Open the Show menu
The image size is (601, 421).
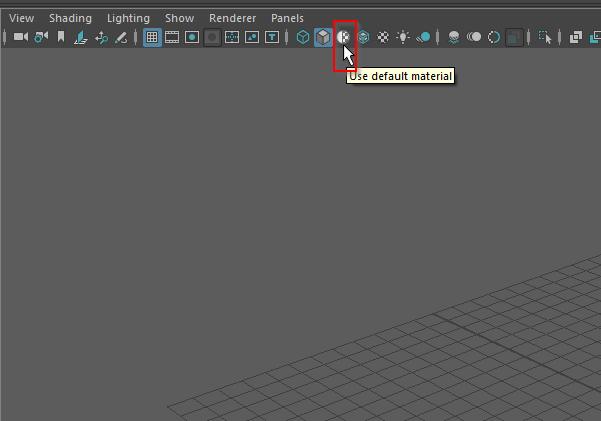click(179, 18)
